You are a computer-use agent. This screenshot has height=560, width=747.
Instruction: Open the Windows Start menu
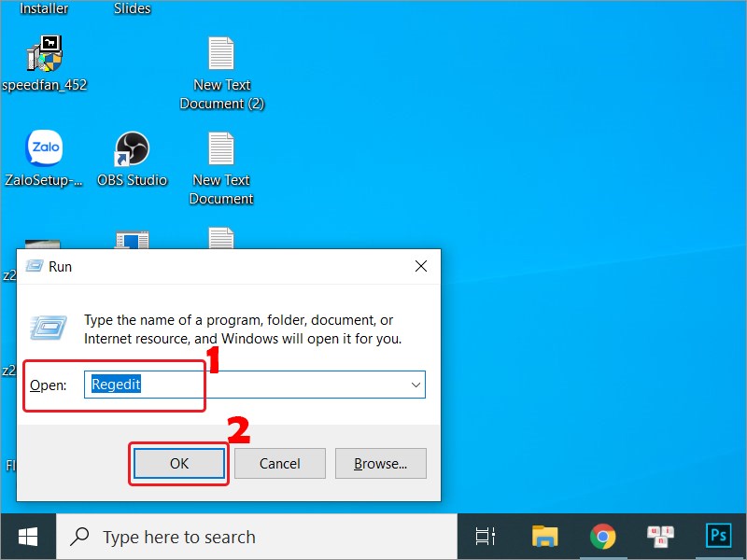tap(28, 537)
